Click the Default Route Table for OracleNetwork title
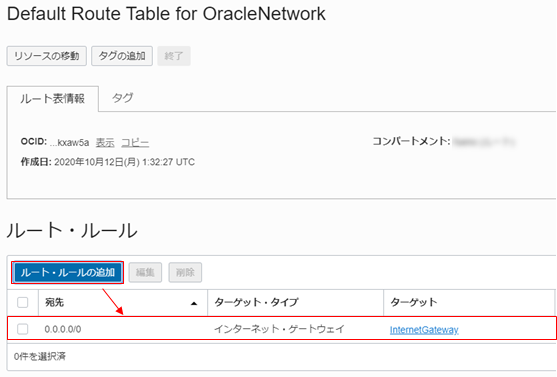Viewport: 557px width, 377px height. pyautogui.click(x=166, y=14)
